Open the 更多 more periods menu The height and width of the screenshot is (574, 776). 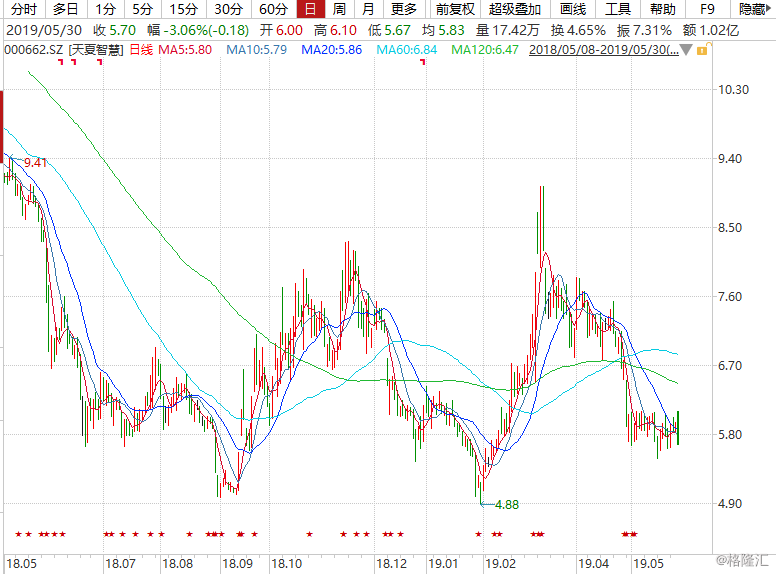(x=403, y=9)
